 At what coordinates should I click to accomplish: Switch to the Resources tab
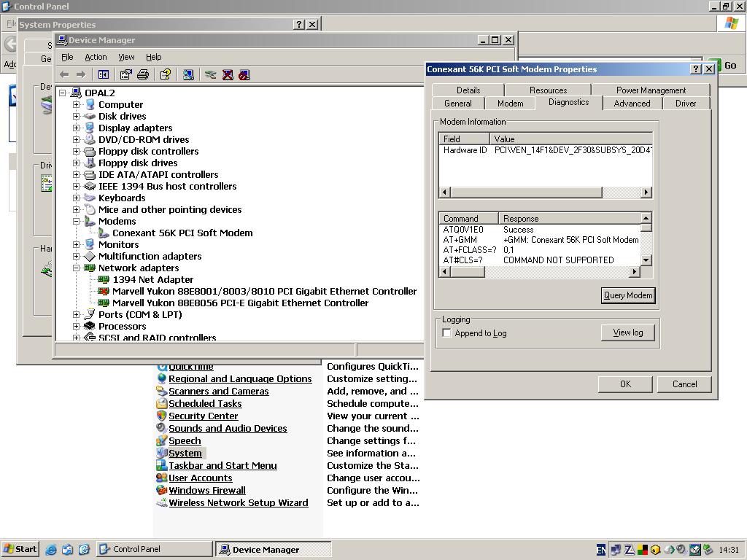[x=548, y=90]
